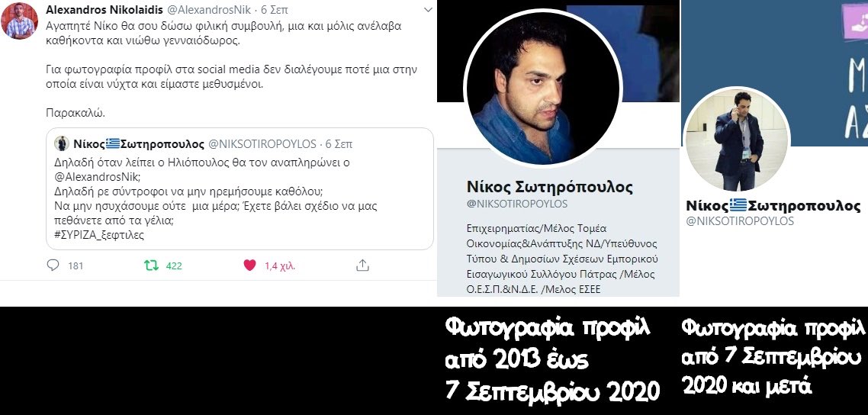Open Alexandros Nikolaidis avatar photo
Viewport: 868px width, 415px height.
[x=19, y=21]
